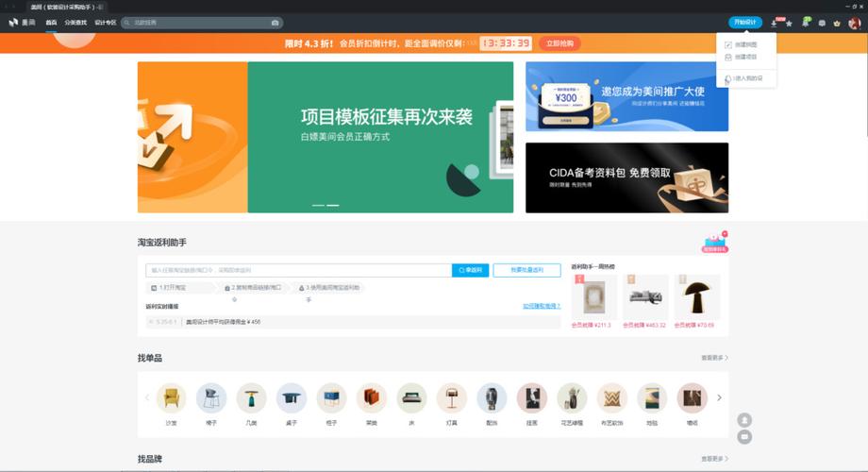The width and height of the screenshot is (868, 472).
Task: Select the 桌子 table category icon
Action: 292,397
